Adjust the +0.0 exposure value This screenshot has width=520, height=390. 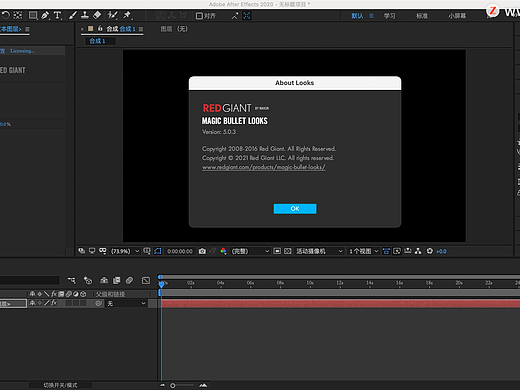pyautogui.click(x=441, y=251)
